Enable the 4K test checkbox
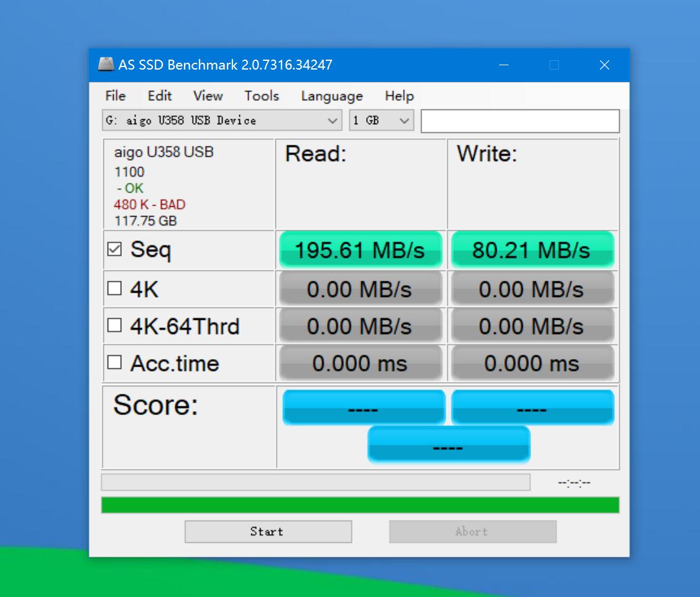This screenshot has height=597, width=700. point(115,288)
